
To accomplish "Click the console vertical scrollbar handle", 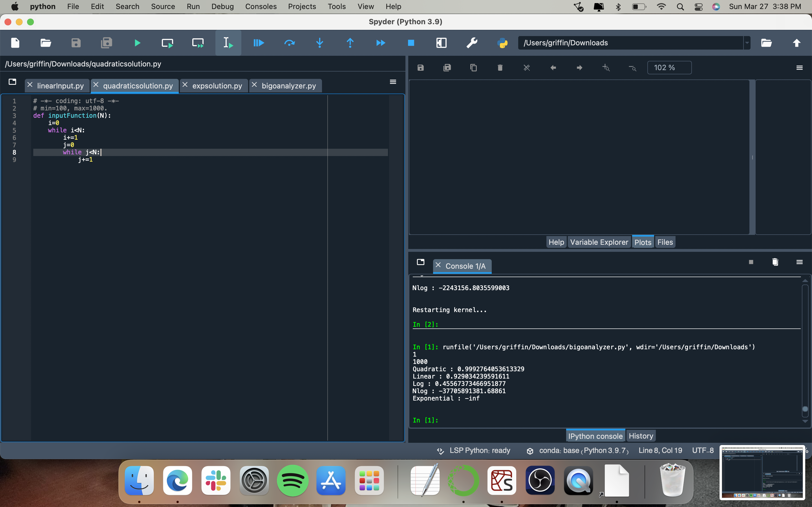I will click(x=805, y=409).
